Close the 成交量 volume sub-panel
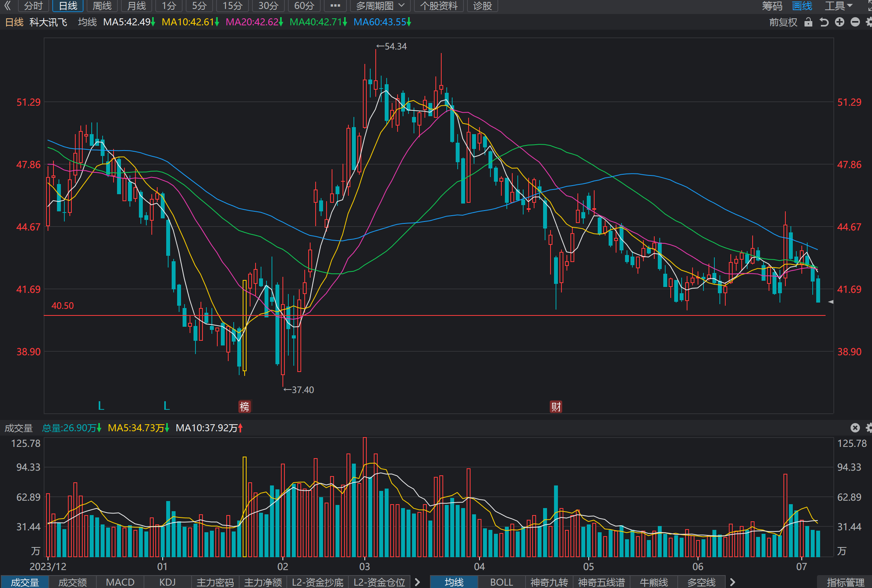This screenshot has width=872, height=588. (855, 428)
